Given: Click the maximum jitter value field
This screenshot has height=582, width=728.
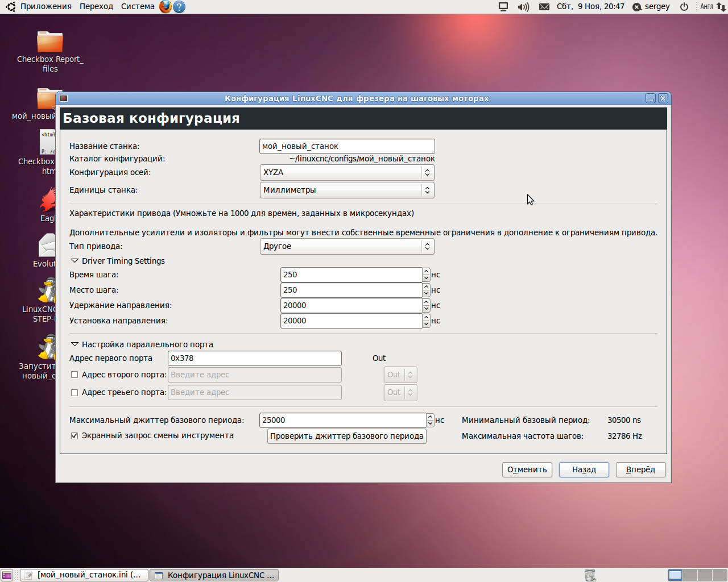Looking at the screenshot, I should [x=343, y=420].
